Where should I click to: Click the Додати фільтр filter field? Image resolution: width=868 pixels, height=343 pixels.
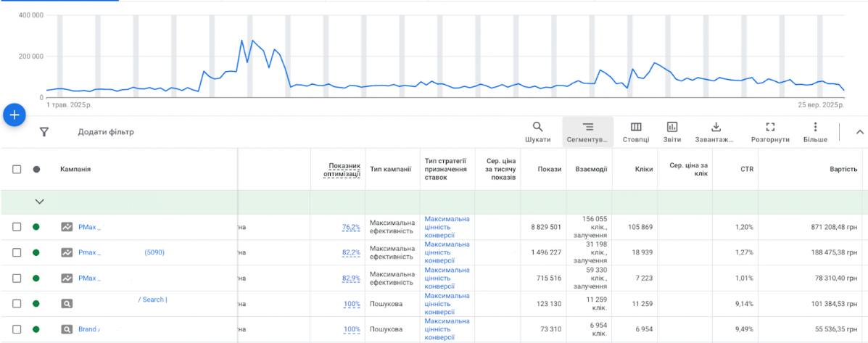[106, 132]
